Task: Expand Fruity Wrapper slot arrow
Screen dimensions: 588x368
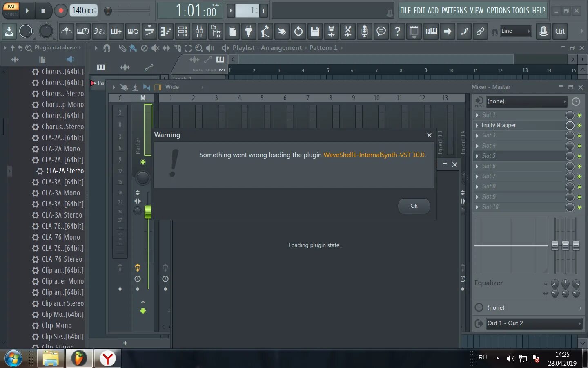Action: [477, 126]
